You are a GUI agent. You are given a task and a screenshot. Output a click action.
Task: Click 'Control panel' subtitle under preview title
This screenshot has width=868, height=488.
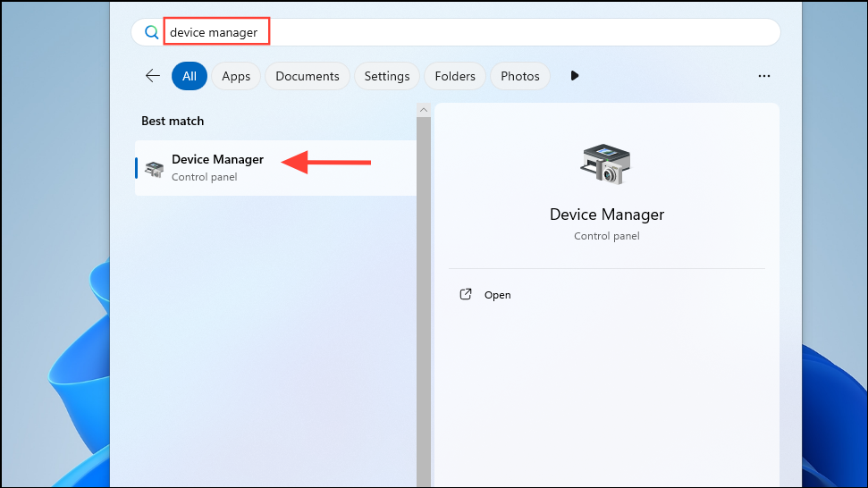607,236
